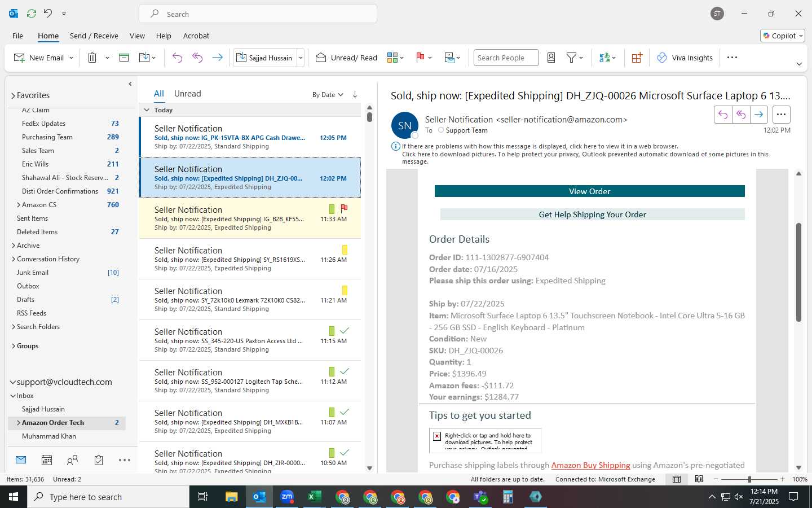The width and height of the screenshot is (812, 508).
Task: Click the ribbon more commands ellipsis
Action: [x=732, y=58]
